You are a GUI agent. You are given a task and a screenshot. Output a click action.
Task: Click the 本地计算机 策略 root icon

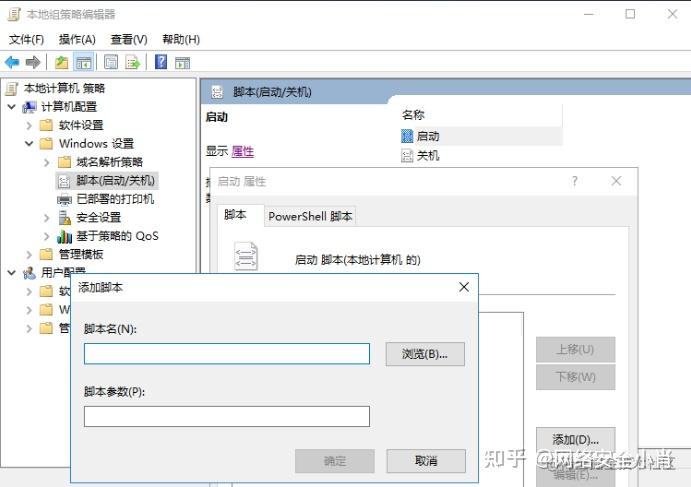tap(12, 89)
